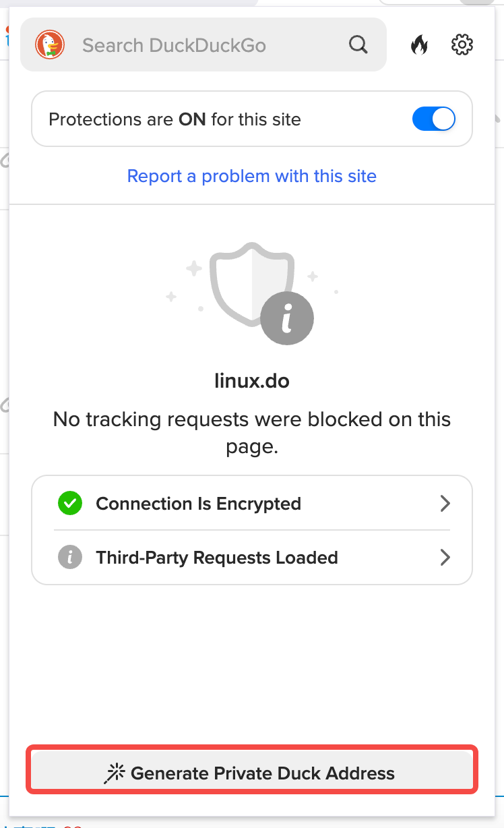Click the Protections are ON label
The image size is (504, 828).
click(175, 119)
